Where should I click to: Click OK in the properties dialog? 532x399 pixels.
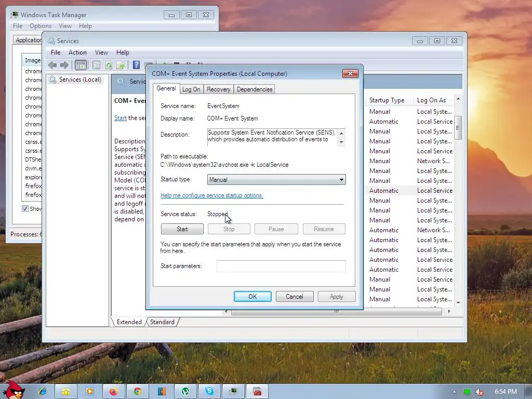click(x=252, y=297)
